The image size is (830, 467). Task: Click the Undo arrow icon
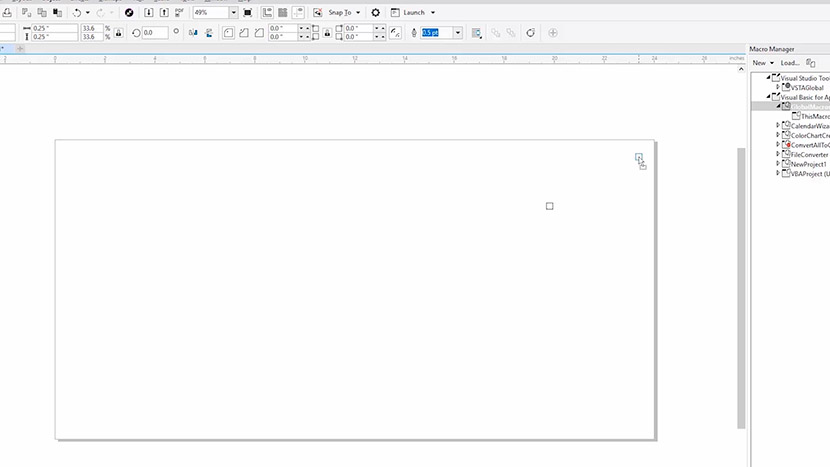(77, 13)
